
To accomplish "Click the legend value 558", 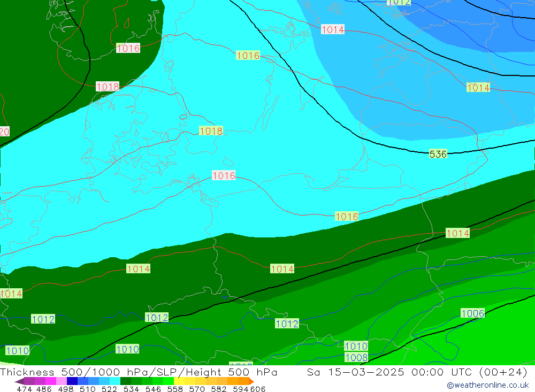I will click(175, 389).
